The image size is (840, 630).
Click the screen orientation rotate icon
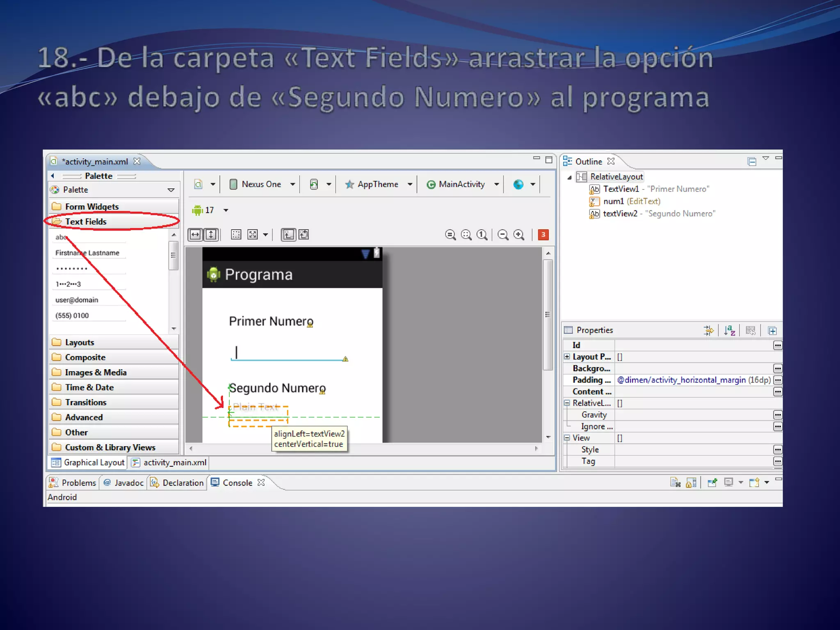[314, 184]
